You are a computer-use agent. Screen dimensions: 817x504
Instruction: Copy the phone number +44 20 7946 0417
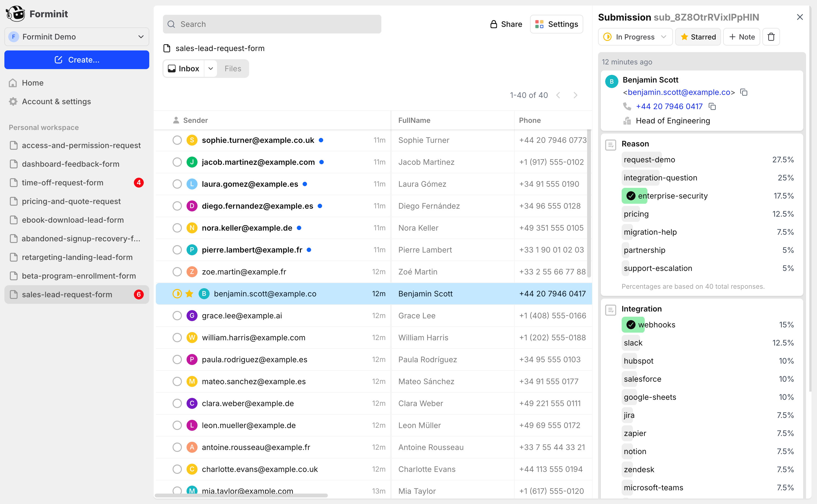coord(712,107)
